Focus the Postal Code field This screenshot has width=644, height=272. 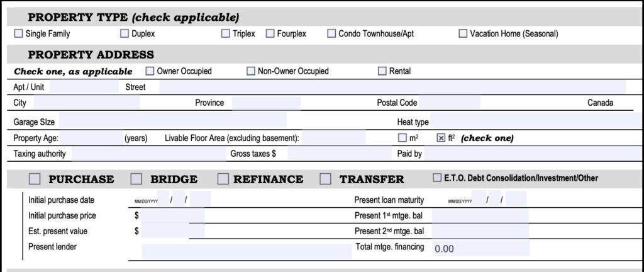(x=450, y=103)
